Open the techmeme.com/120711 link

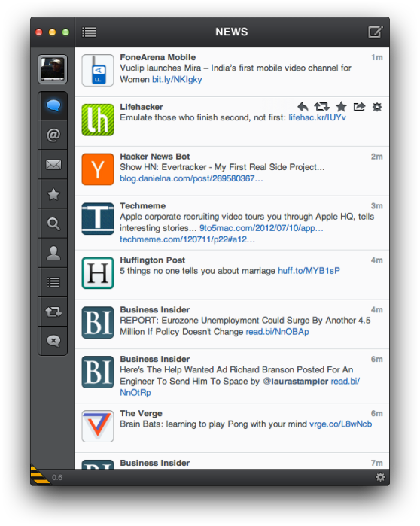point(187,239)
